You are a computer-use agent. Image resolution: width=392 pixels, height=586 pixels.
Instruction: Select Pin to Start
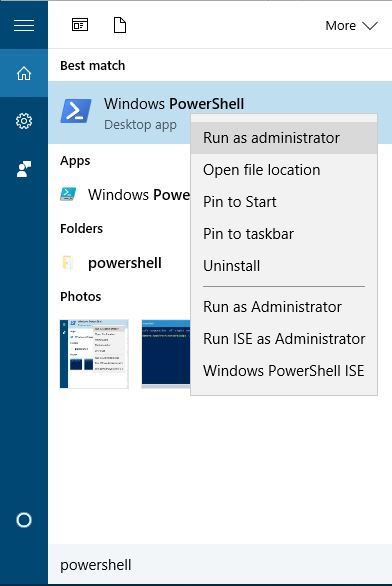pyautogui.click(x=284, y=202)
